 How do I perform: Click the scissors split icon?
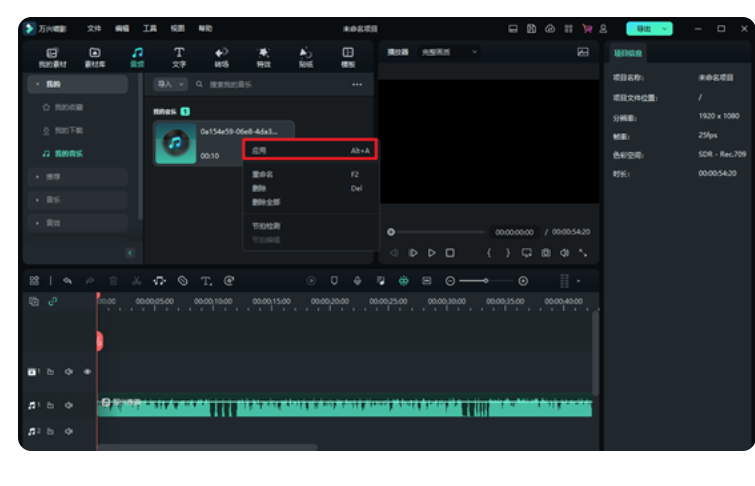pyautogui.click(x=136, y=281)
